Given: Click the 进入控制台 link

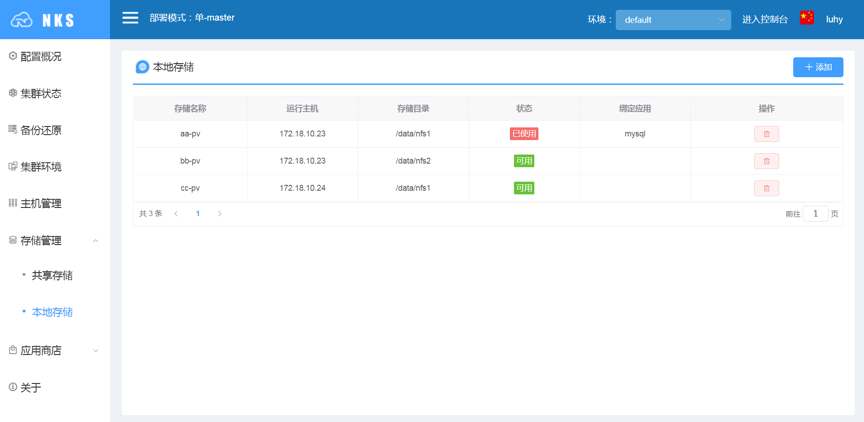Looking at the screenshot, I should [765, 19].
